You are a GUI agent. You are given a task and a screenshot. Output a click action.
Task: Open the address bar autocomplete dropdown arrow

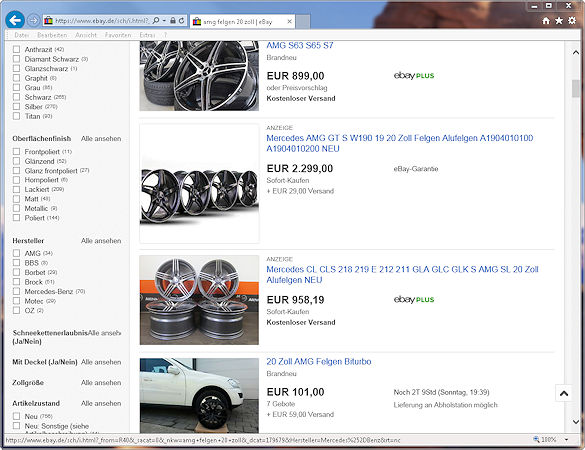point(164,21)
